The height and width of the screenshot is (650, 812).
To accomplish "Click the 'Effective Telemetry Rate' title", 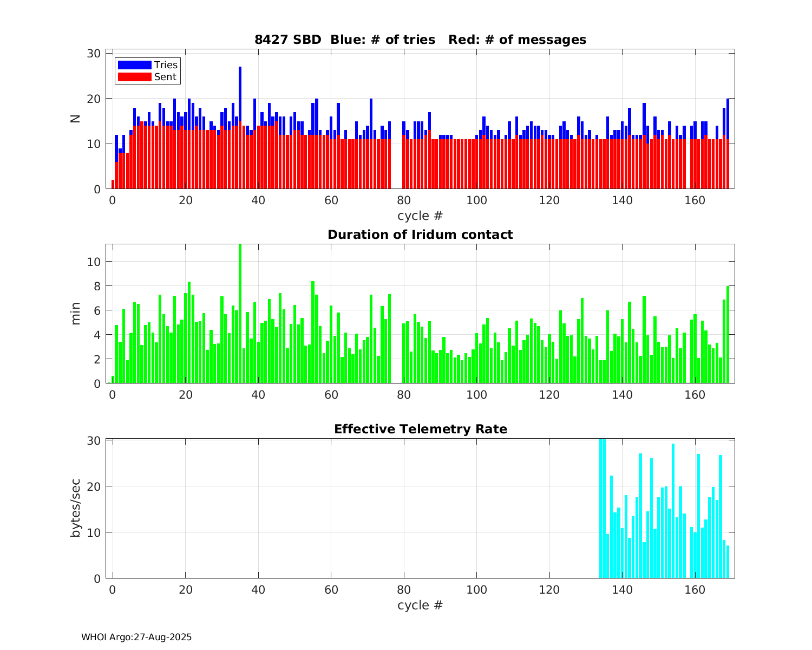I will tap(420, 429).
